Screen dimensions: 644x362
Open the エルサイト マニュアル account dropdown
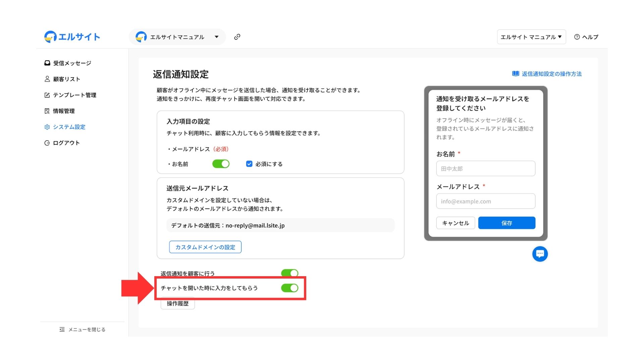tap(531, 37)
